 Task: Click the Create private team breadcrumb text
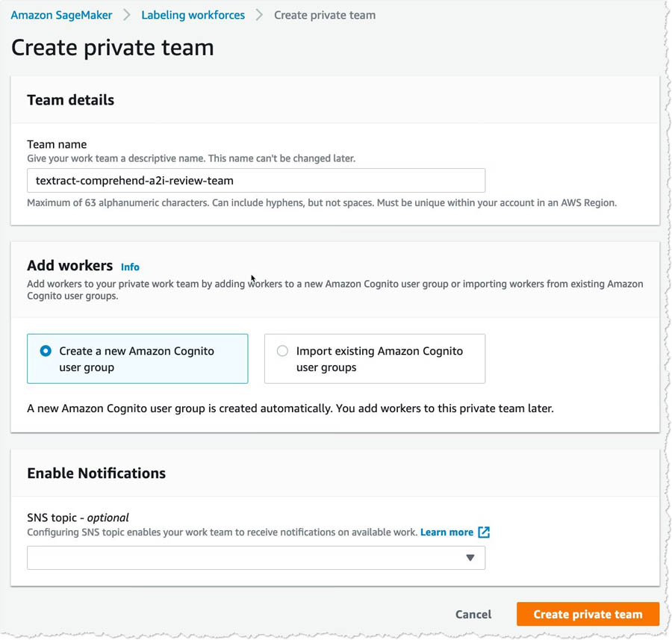point(325,15)
